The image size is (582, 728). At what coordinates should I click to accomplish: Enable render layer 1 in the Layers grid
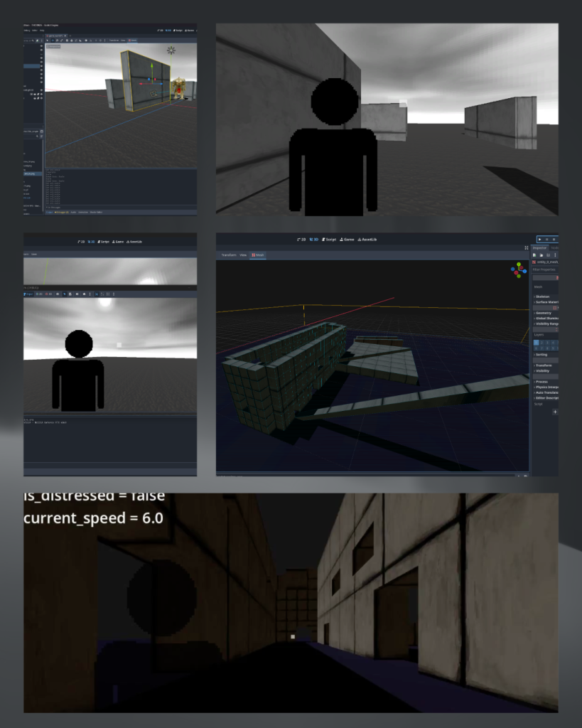(x=537, y=343)
